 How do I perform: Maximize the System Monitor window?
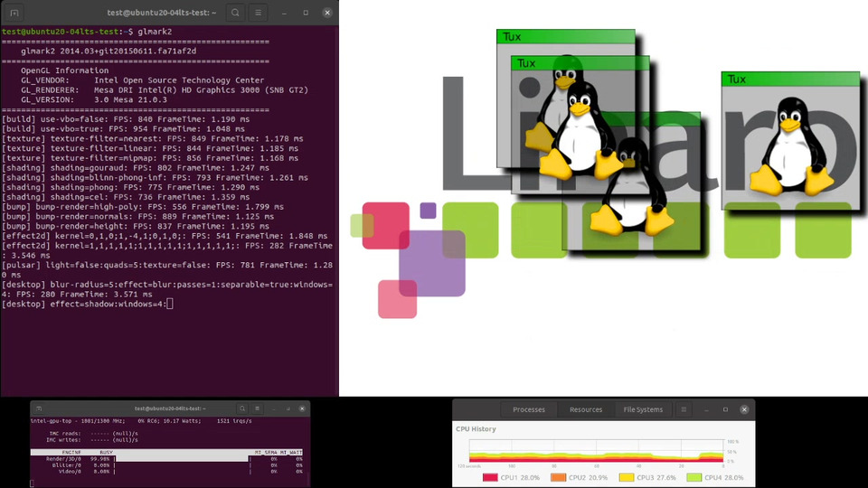click(x=725, y=409)
